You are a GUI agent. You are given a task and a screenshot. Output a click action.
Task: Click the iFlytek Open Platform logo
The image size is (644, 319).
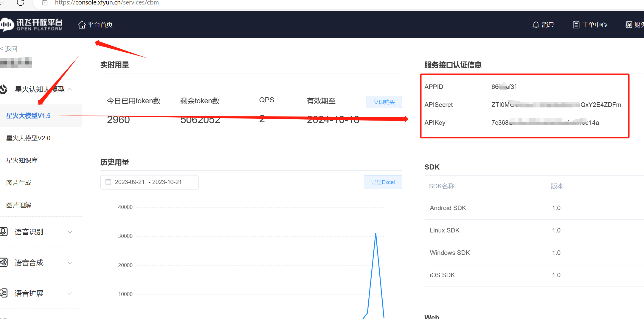point(31,24)
